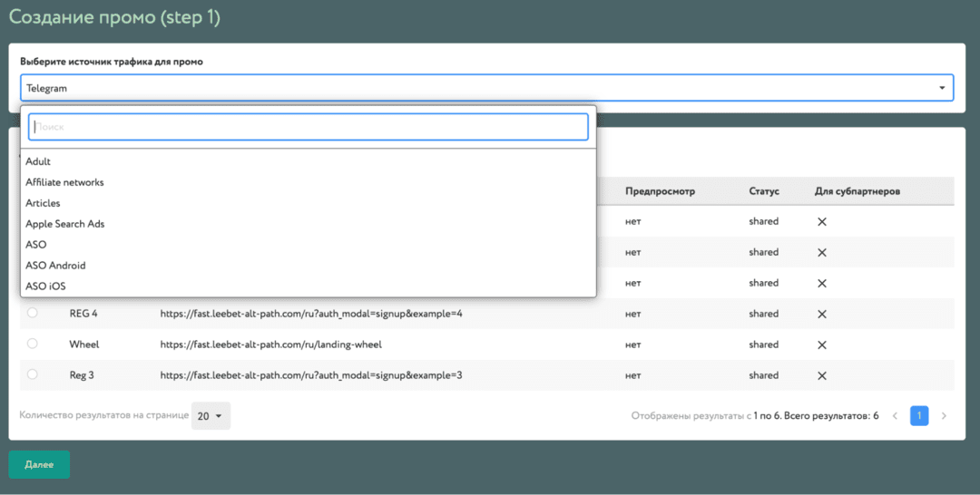This screenshot has height=495, width=980.
Task: Go to next page with right chevron
Action: tap(944, 416)
